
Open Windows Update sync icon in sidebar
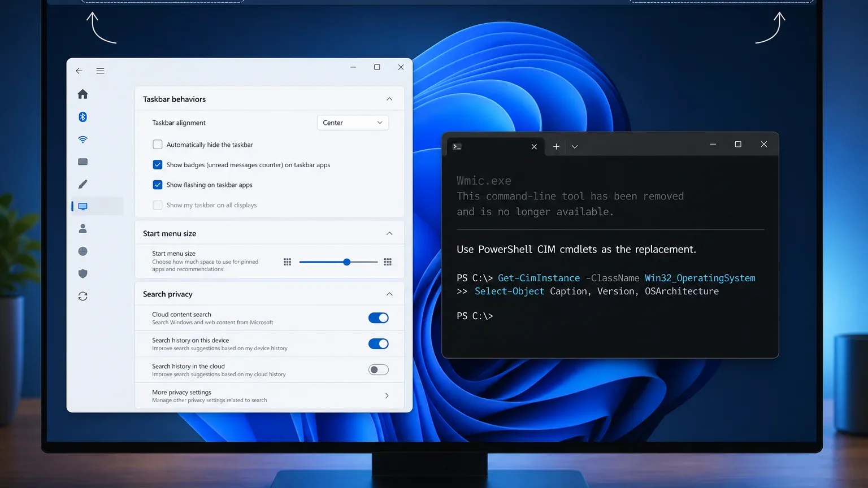click(83, 296)
